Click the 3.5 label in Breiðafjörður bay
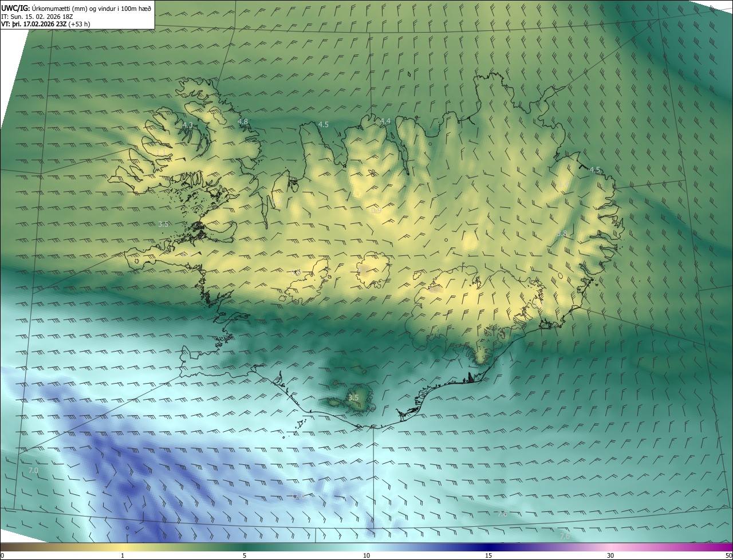The height and width of the screenshot is (560, 733). coord(163,224)
